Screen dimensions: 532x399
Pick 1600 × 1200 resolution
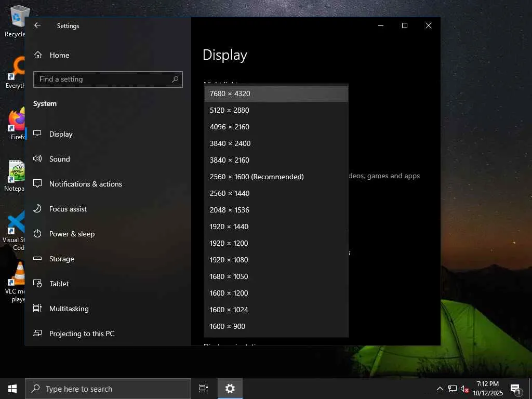click(x=276, y=293)
